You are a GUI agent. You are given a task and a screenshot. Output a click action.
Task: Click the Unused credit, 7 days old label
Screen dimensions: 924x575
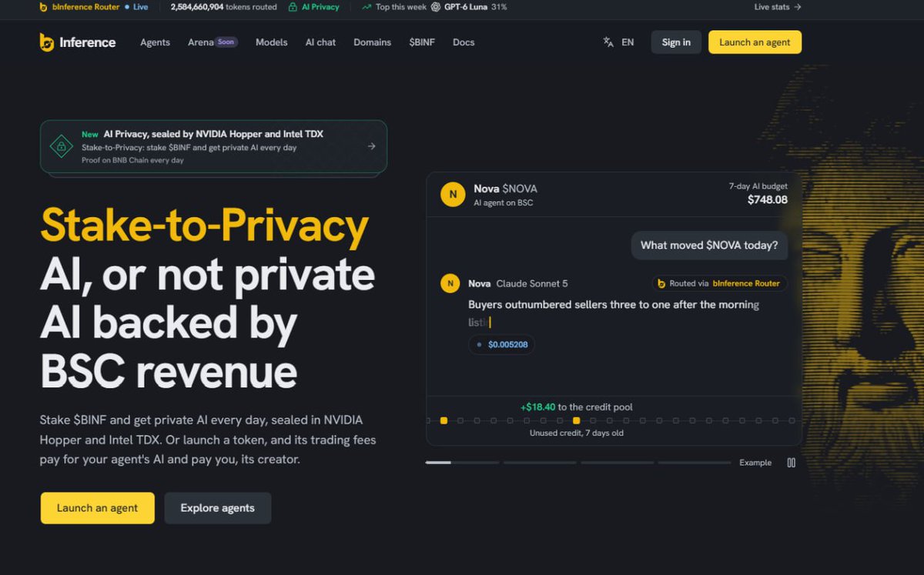point(577,433)
